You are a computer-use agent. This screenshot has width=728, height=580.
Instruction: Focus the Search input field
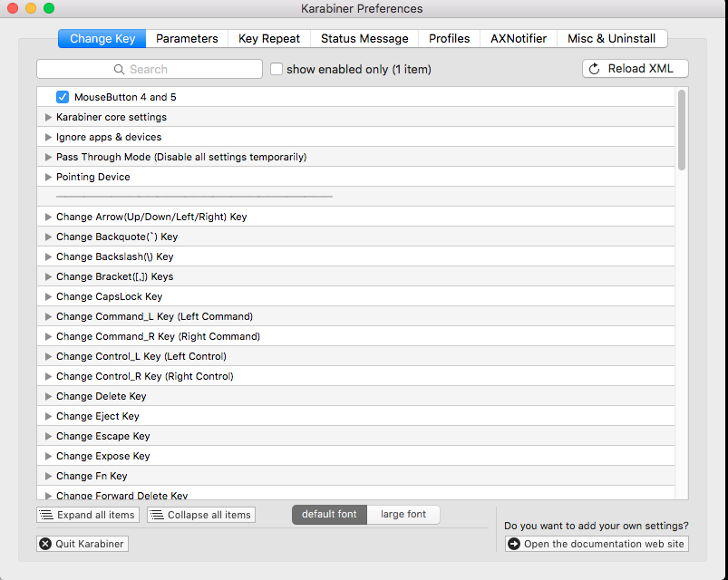(150, 69)
